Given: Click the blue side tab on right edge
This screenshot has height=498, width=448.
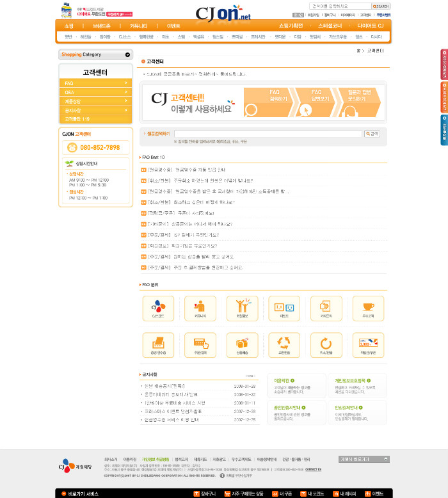Looking at the screenshot, I should [444, 130].
